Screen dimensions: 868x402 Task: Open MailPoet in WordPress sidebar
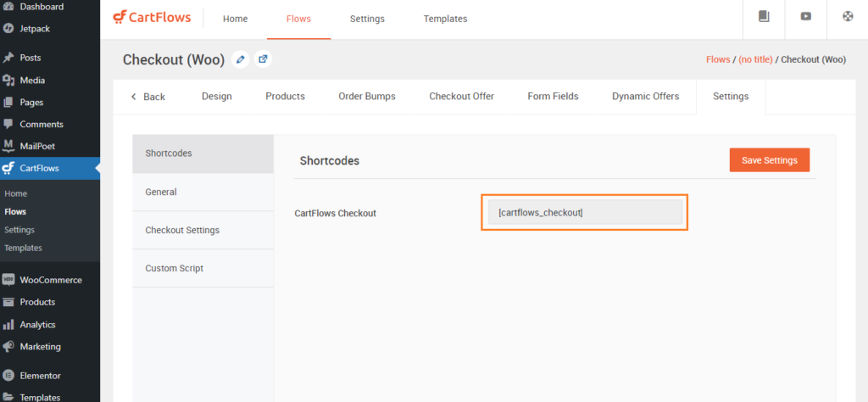click(x=37, y=146)
